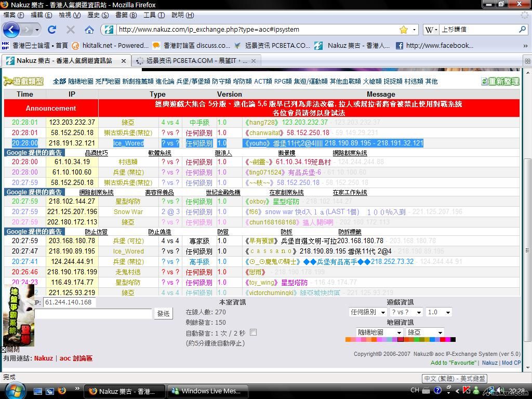Viewport: 532px width, 399px height.
Task: Open the 書籤 (B) bookmarks menu
Action: coord(126,15)
